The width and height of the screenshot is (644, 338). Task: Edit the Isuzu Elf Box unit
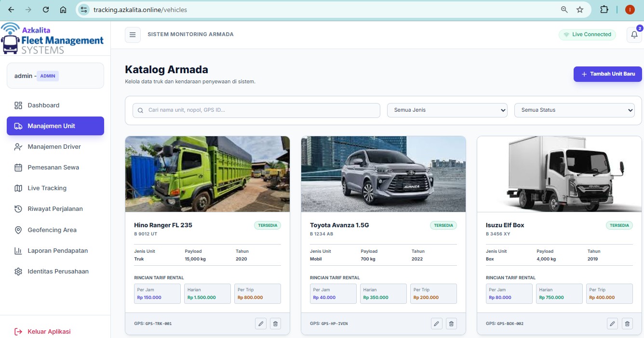[x=613, y=324]
